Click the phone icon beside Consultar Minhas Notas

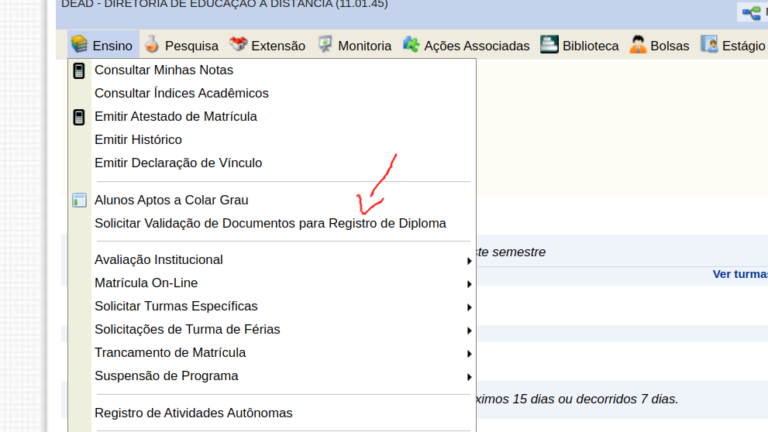point(79,71)
